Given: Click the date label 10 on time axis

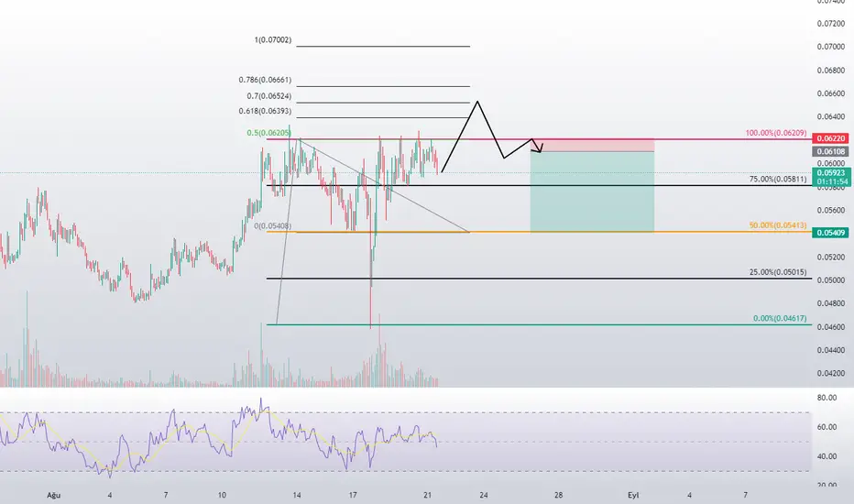Looking at the screenshot, I should pyautogui.click(x=222, y=495).
